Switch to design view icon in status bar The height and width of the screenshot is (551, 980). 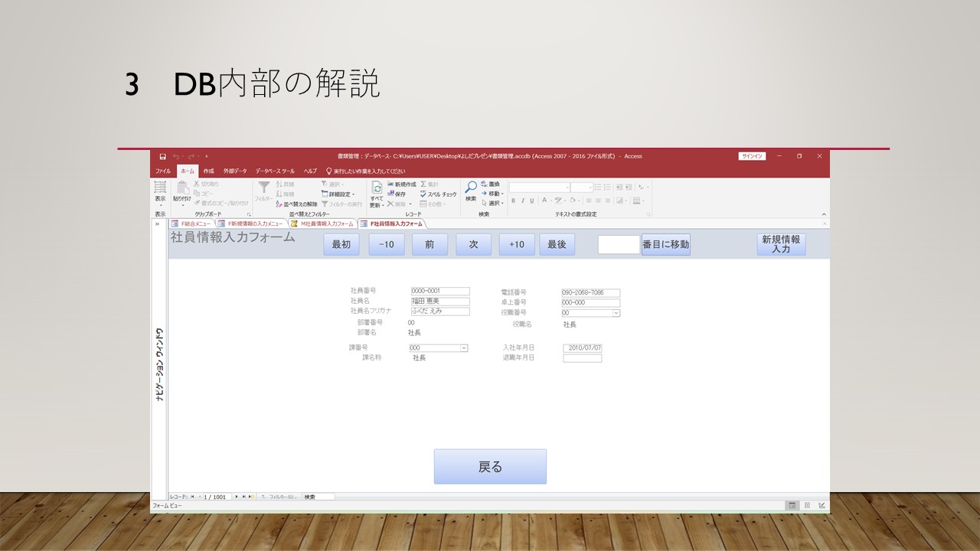(822, 506)
